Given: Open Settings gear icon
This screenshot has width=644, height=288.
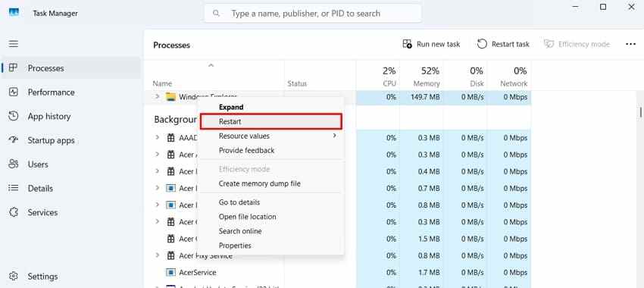Looking at the screenshot, I should (x=14, y=276).
